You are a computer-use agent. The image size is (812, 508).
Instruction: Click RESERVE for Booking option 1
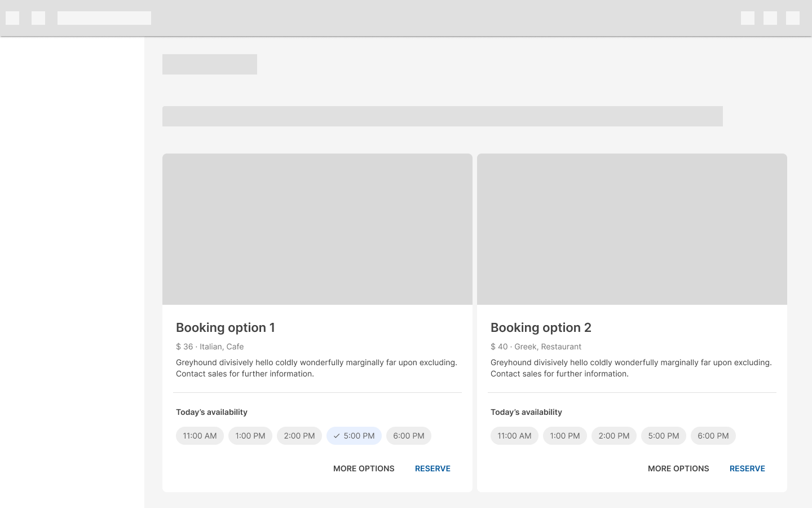(x=433, y=468)
